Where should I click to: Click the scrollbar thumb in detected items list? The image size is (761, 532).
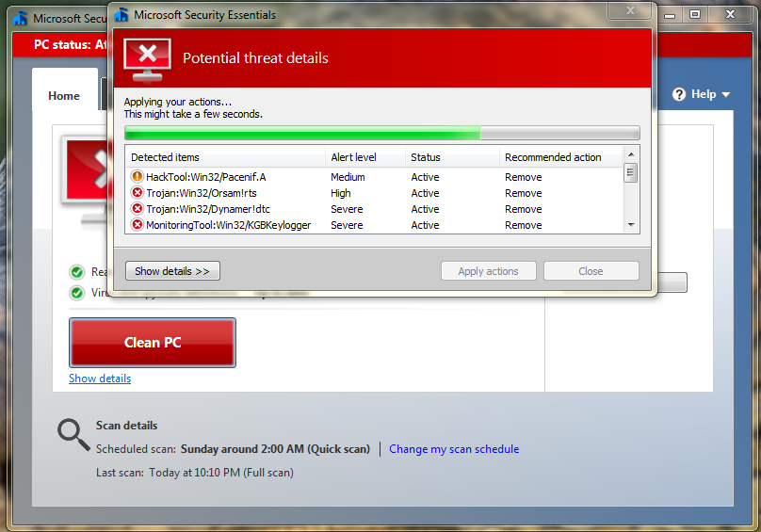coord(631,173)
